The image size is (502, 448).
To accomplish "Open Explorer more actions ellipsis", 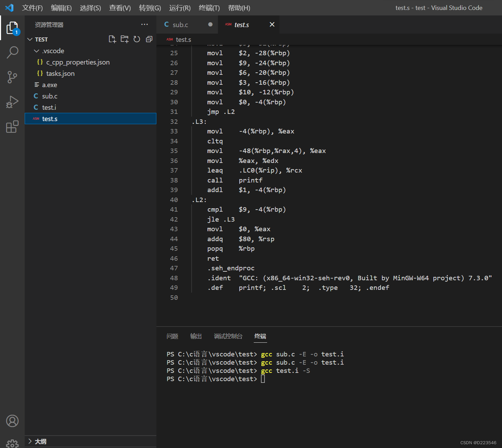I will tap(144, 24).
